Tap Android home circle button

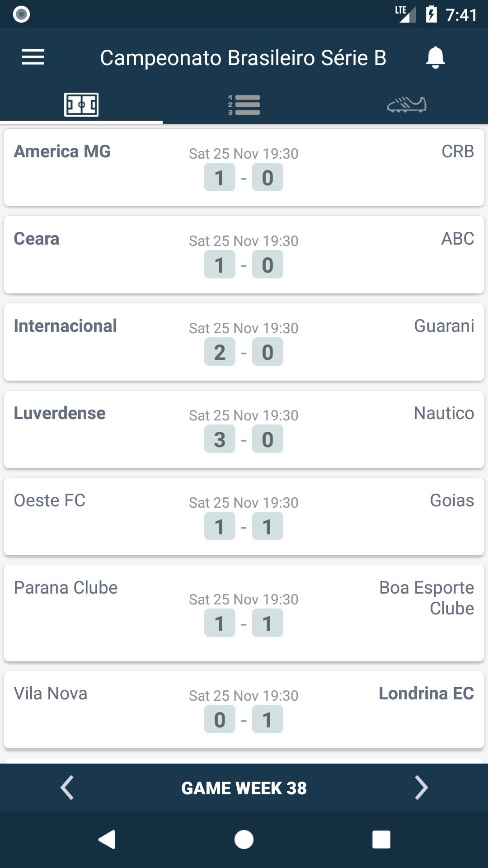click(244, 840)
